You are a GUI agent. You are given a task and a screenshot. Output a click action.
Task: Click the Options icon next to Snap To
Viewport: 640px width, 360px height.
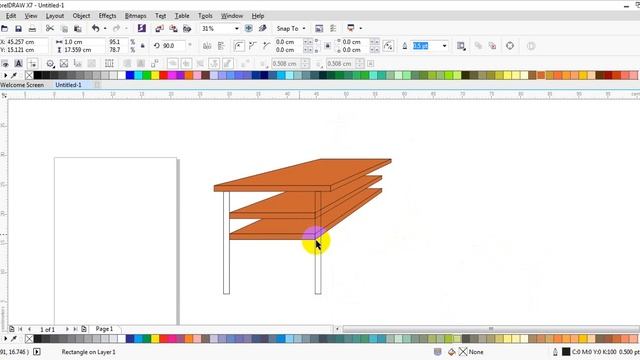[333, 28]
